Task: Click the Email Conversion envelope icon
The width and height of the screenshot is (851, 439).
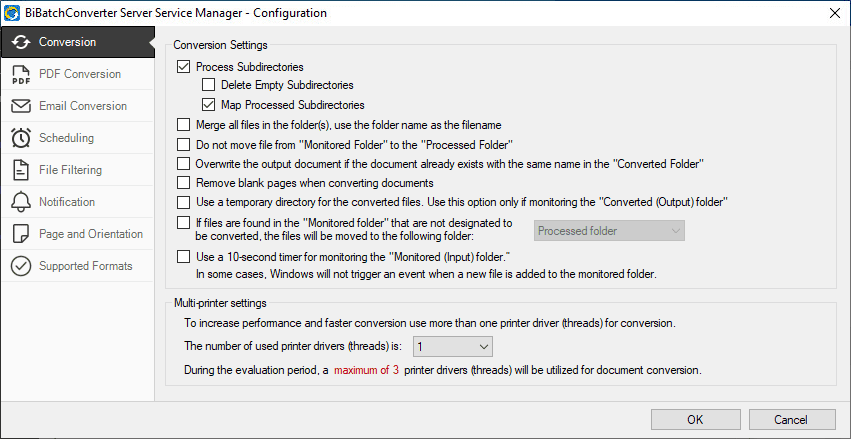Action: [x=21, y=106]
